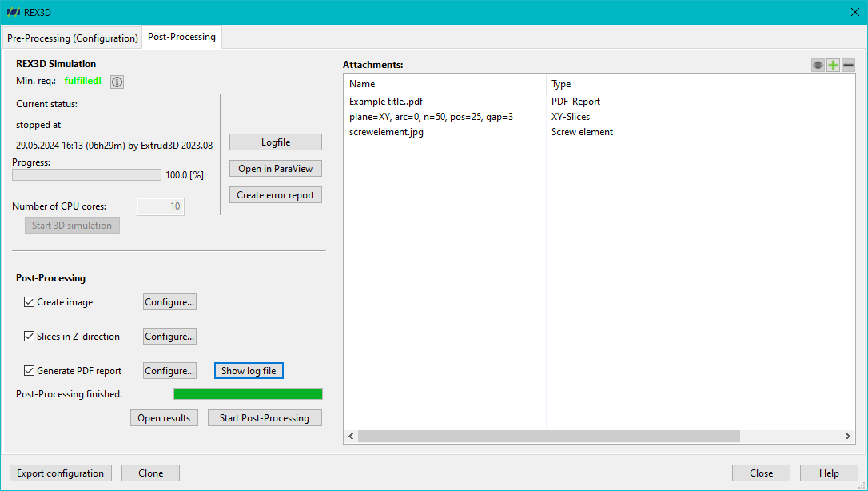Click the REX3D logo in title bar
868x491 pixels.
pos(14,12)
